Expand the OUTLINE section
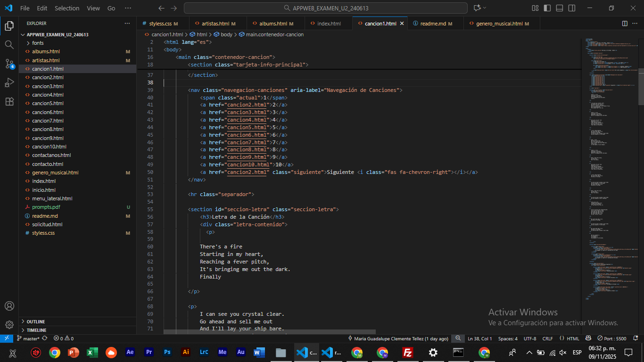Screen dimensions: 644x362 (x=36, y=321)
